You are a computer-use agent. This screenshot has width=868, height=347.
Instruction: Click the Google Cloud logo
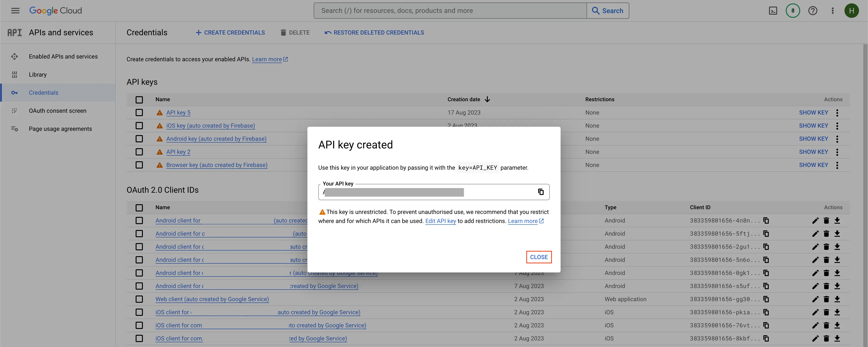coord(56,11)
